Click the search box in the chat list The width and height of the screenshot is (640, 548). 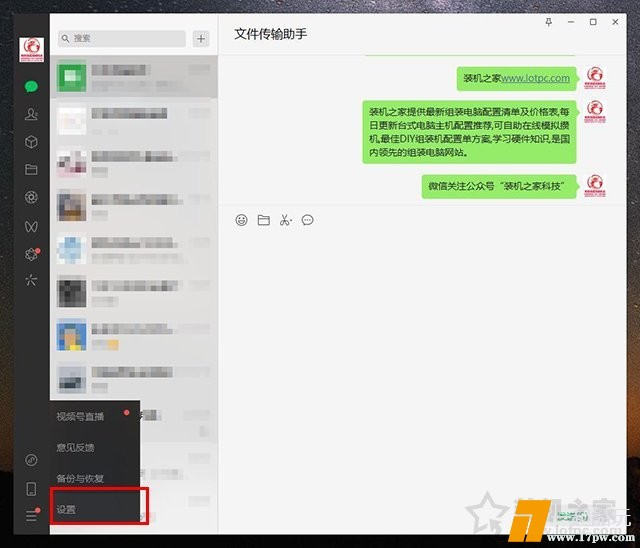[122, 38]
